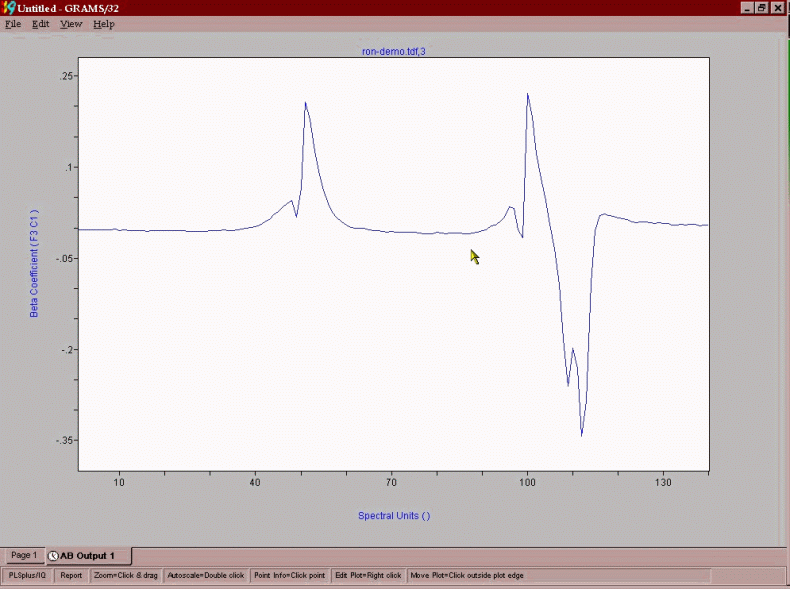Click the Beta Coefficient axis label
Screen dimensions: 790x589
tap(34, 264)
